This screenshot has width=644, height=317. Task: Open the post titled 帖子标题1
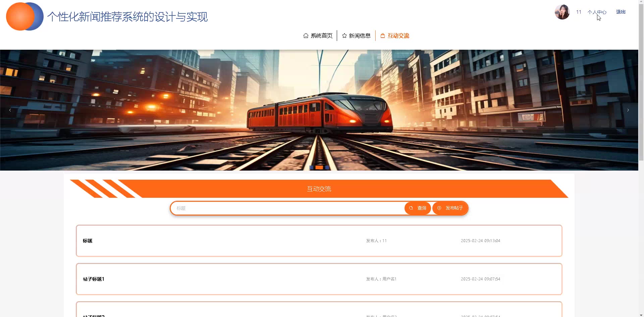tap(319, 279)
